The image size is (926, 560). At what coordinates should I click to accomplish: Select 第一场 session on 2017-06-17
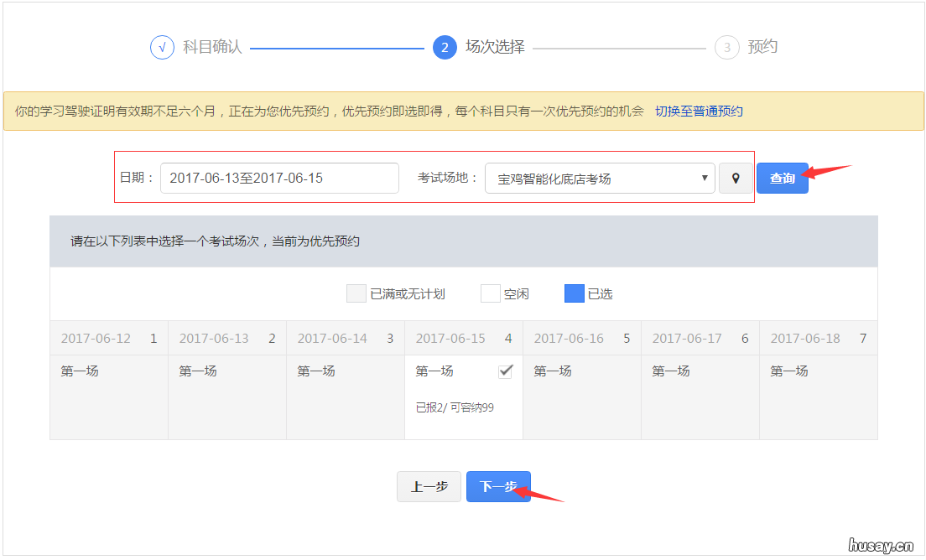click(x=671, y=370)
